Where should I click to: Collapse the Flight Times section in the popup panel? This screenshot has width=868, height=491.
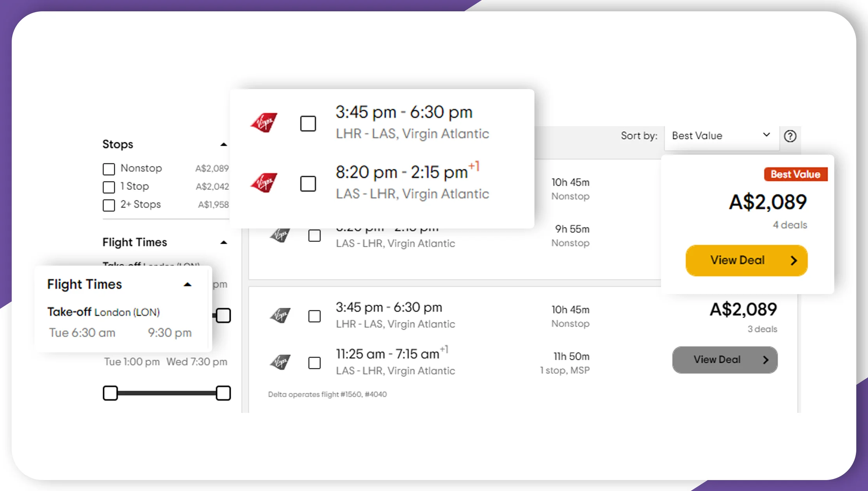[187, 284]
